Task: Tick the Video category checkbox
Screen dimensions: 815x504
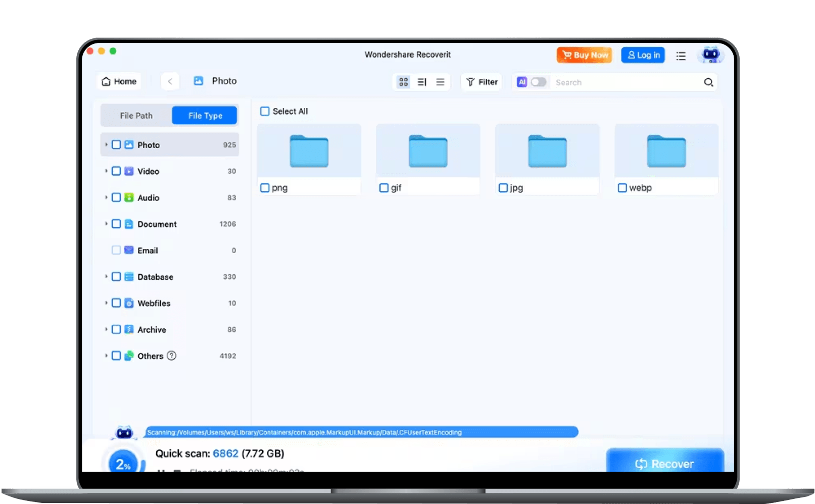Action: (116, 171)
